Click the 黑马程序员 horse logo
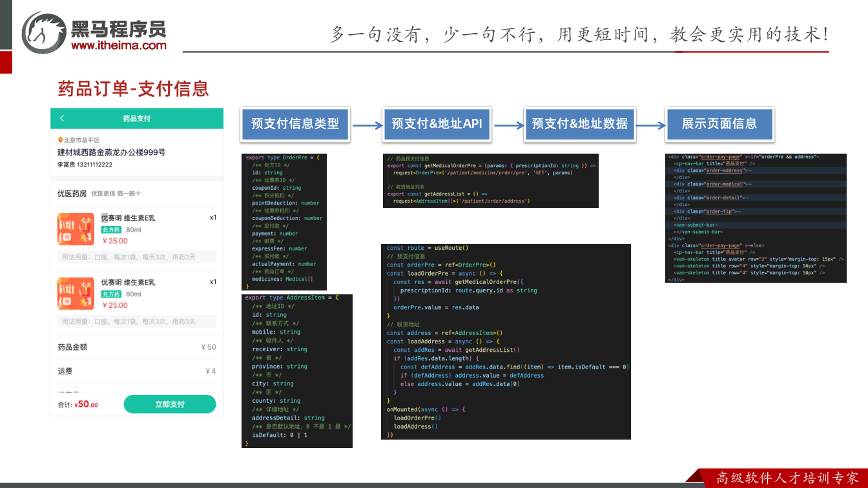 pos(43,32)
